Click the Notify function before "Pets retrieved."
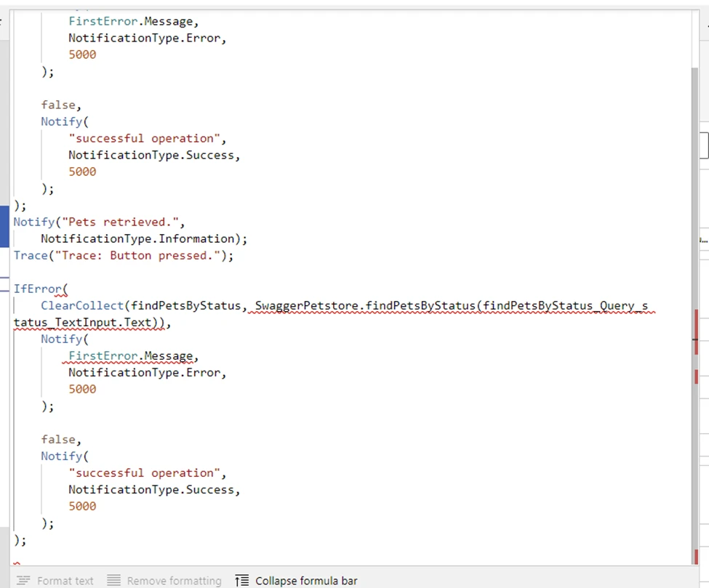The height and width of the screenshot is (588, 709). [x=33, y=222]
